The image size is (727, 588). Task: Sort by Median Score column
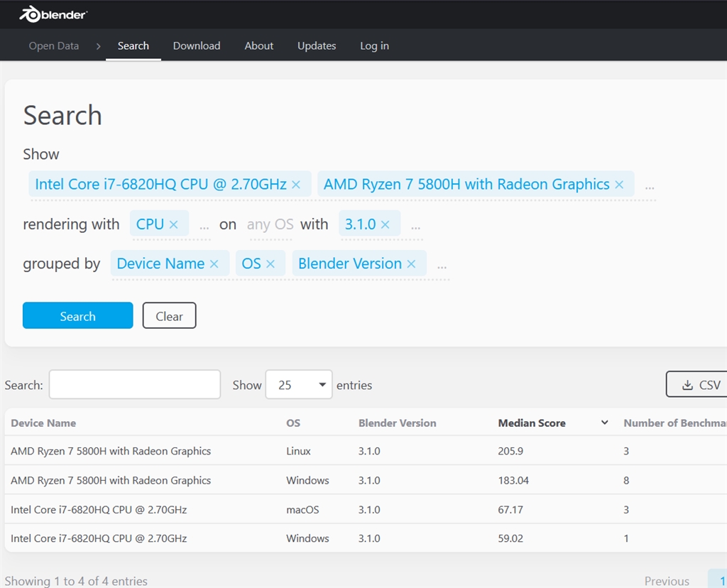pos(532,423)
